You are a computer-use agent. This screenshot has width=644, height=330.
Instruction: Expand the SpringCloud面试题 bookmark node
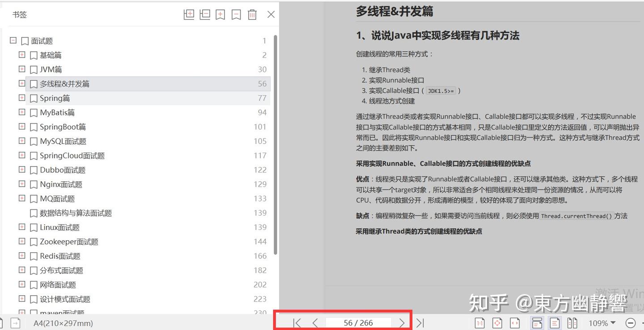click(x=22, y=155)
